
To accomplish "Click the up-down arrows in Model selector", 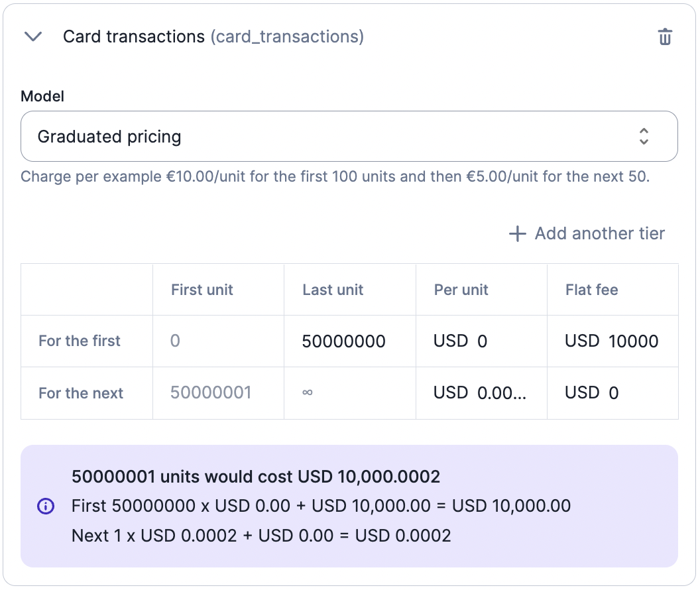I will pyautogui.click(x=644, y=137).
